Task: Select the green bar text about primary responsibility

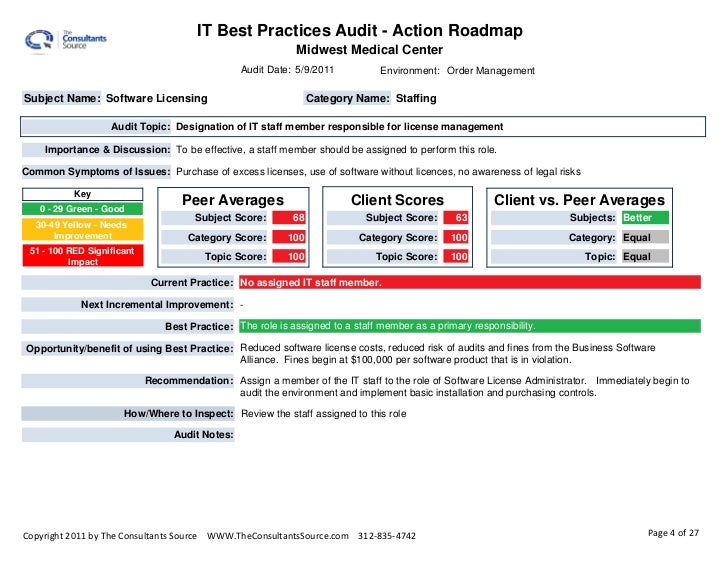Action: coord(470,326)
